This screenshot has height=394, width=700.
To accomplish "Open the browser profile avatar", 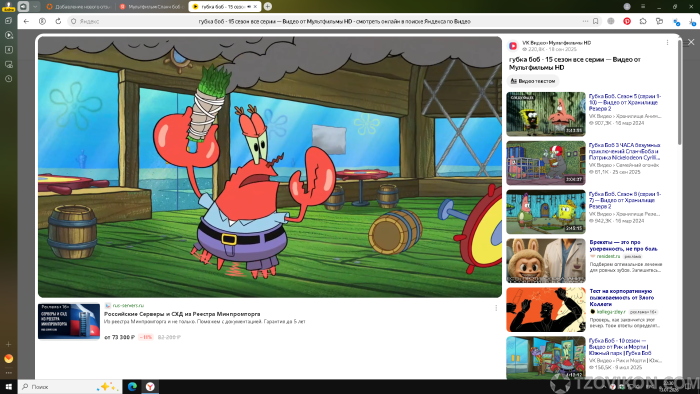I will click(627, 6).
